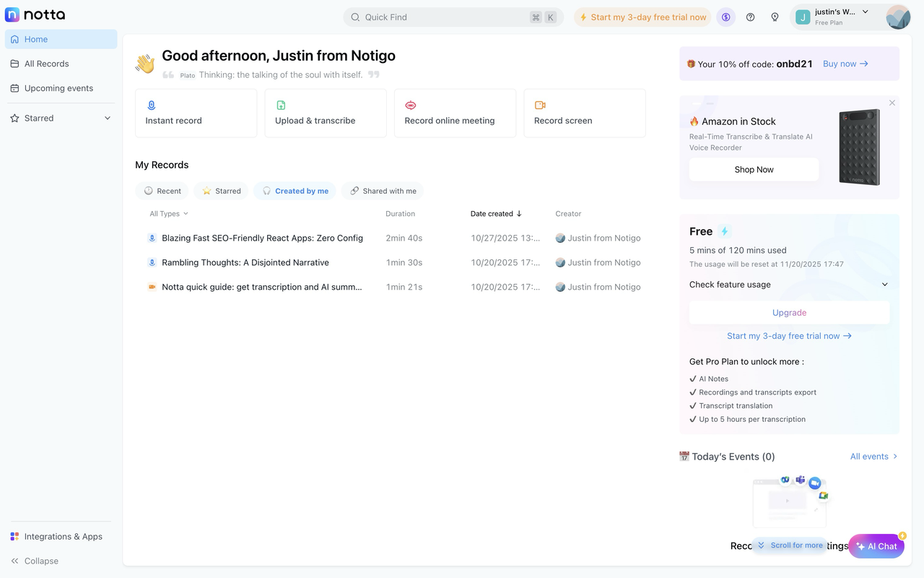The image size is (924, 578).
Task: Open the Blazing Fast SEO-Friendly React Apps record
Action: [x=261, y=237]
